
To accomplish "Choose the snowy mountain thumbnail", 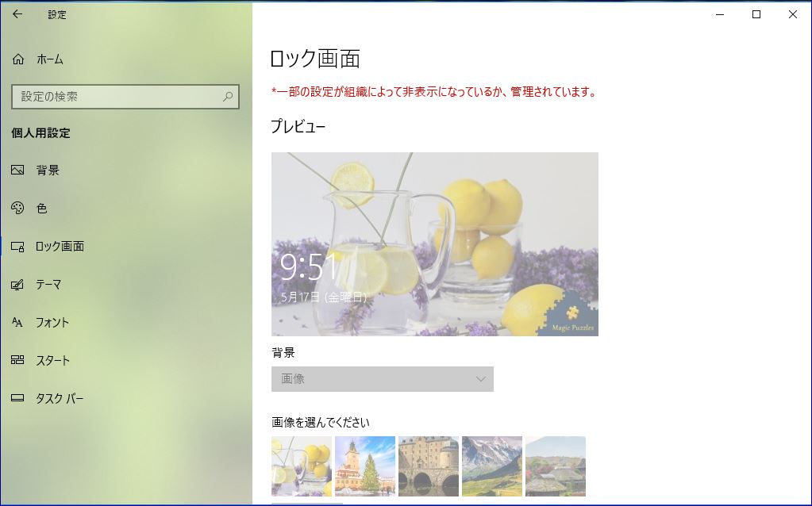I will (492, 466).
